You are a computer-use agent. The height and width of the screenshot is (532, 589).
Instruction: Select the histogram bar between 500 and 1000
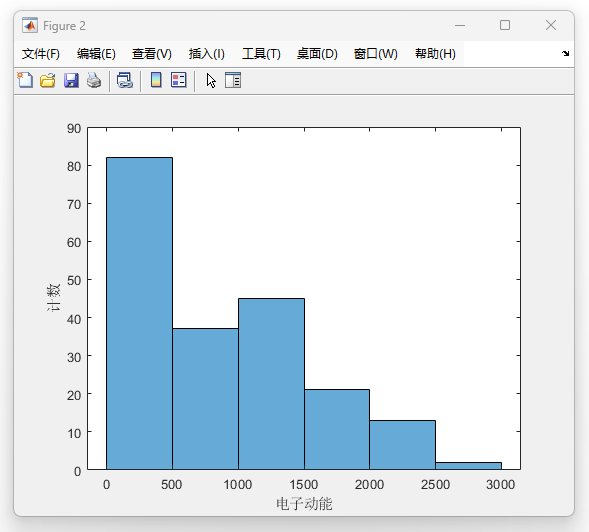click(x=205, y=399)
